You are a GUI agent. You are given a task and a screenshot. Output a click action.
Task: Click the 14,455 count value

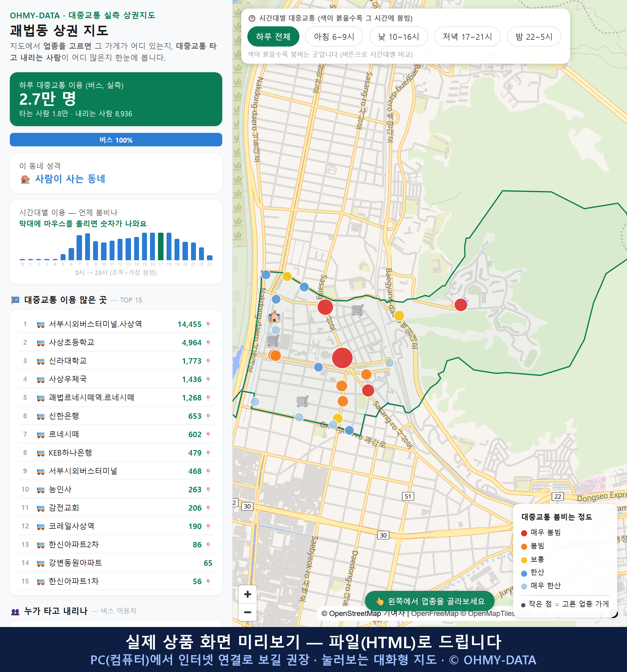189,325
